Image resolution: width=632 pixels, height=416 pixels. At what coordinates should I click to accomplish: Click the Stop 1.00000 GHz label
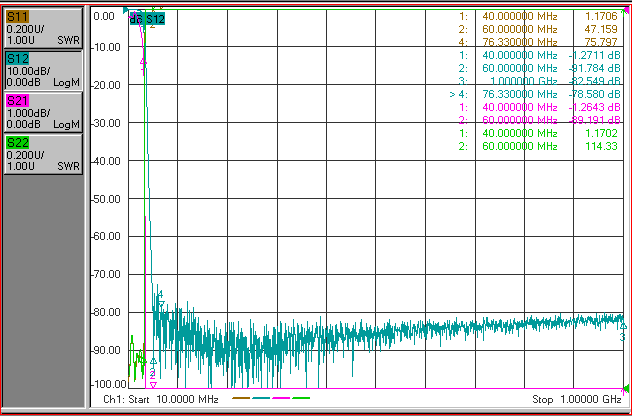click(x=577, y=399)
